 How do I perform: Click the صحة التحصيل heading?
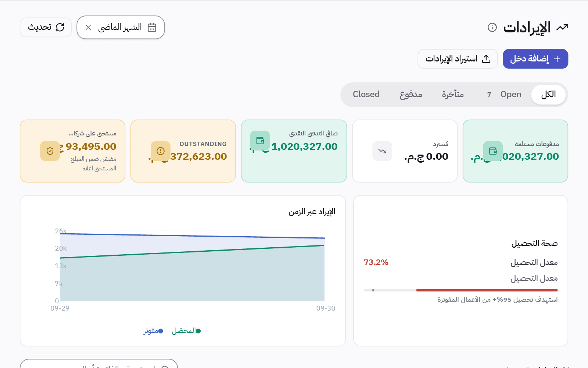pyautogui.click(x=534, y=243)
